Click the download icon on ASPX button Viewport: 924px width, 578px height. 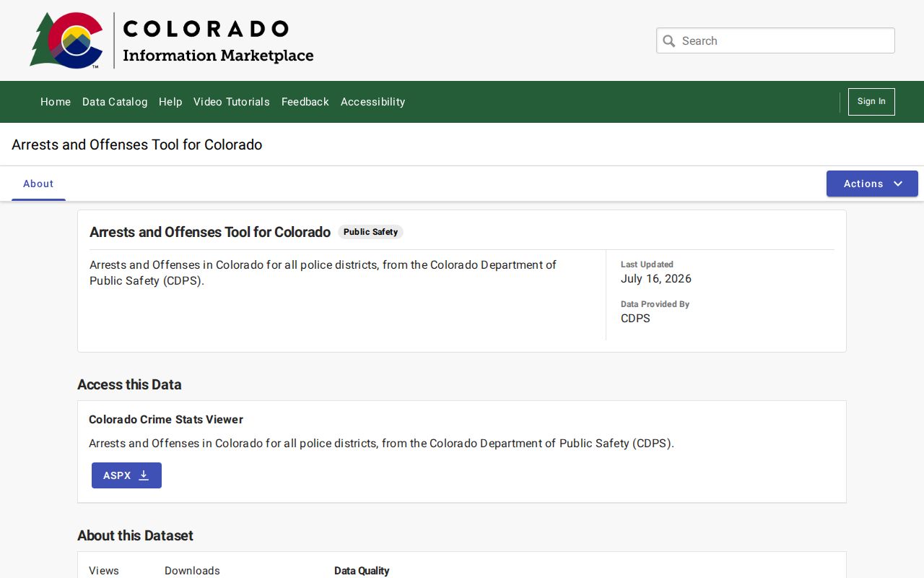(144, 475)
